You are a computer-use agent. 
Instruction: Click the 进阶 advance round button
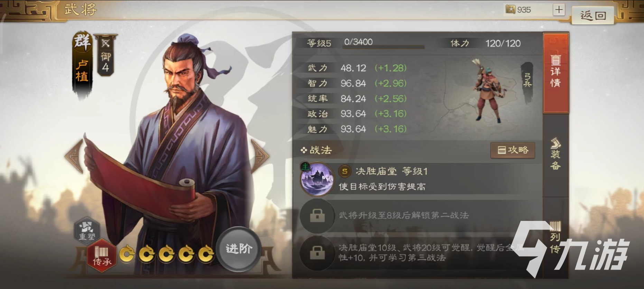pos(239,249)
